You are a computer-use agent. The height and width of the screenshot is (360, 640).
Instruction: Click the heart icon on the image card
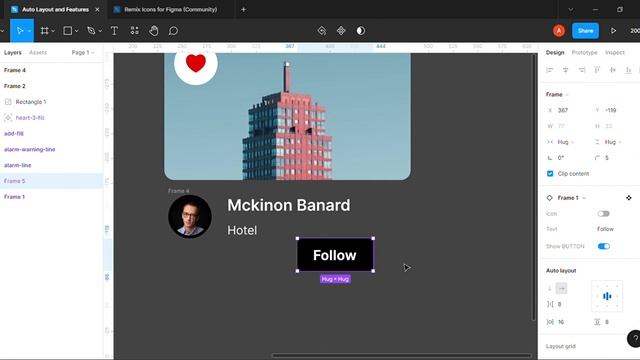coord(196,63)
